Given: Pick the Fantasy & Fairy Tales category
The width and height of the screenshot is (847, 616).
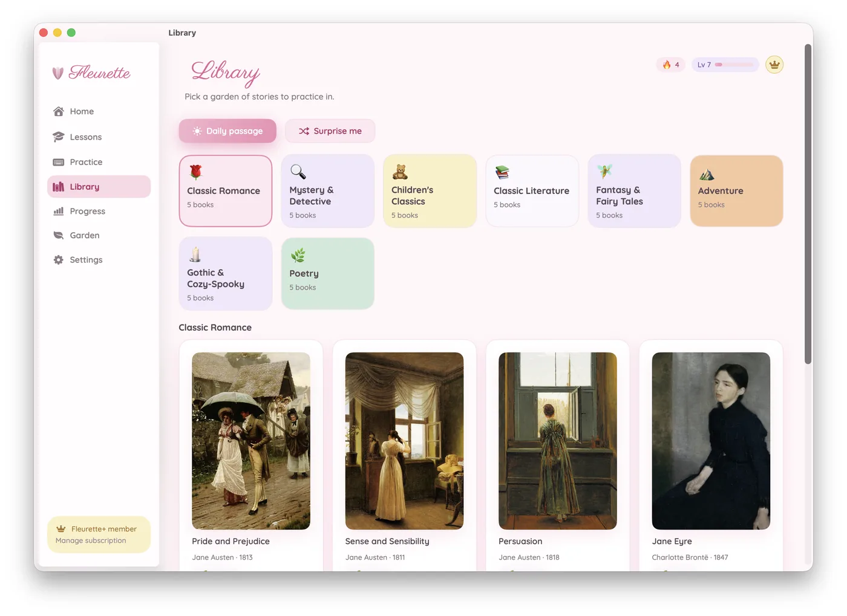Looking at the screenshot, I should click(634, 191).
